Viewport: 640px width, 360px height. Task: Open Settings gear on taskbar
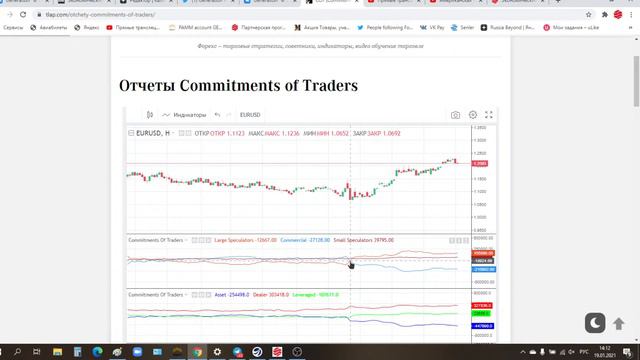[x=217, y=352]
